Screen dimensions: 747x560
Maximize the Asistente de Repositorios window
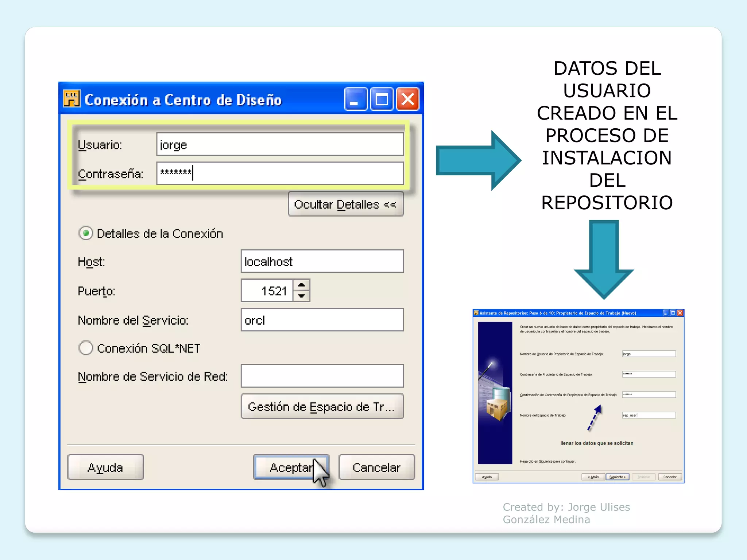pyautogui.click(x=673, y=313)
